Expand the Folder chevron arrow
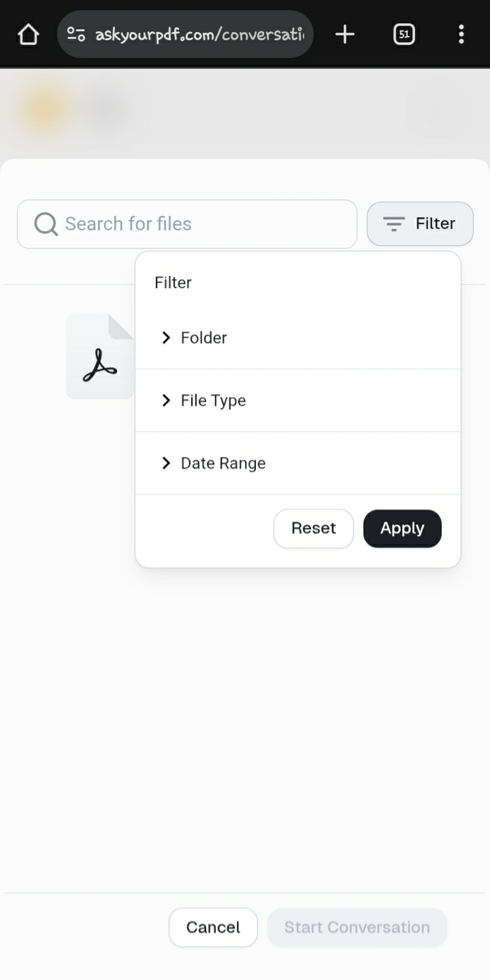 coord(166,338)
